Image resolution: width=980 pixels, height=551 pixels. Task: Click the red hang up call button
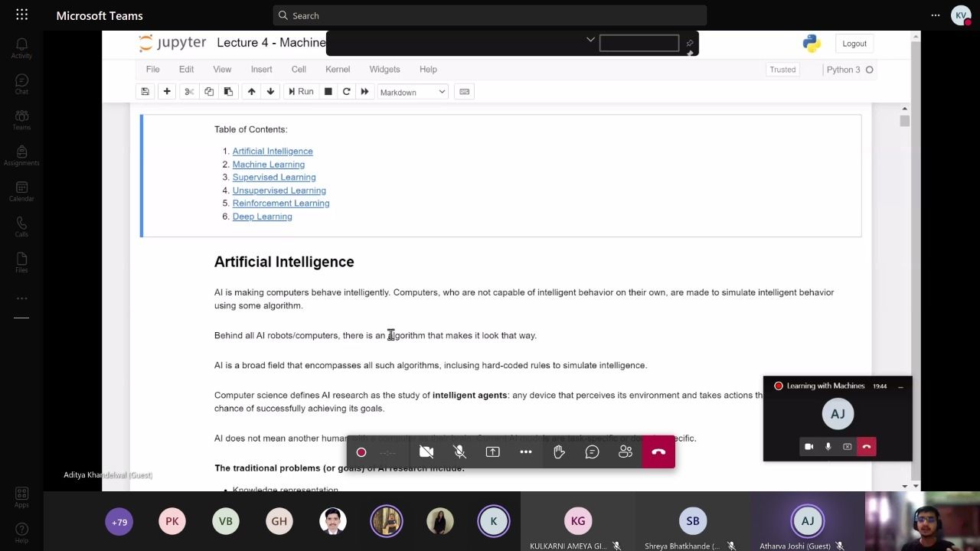[658, 452]
